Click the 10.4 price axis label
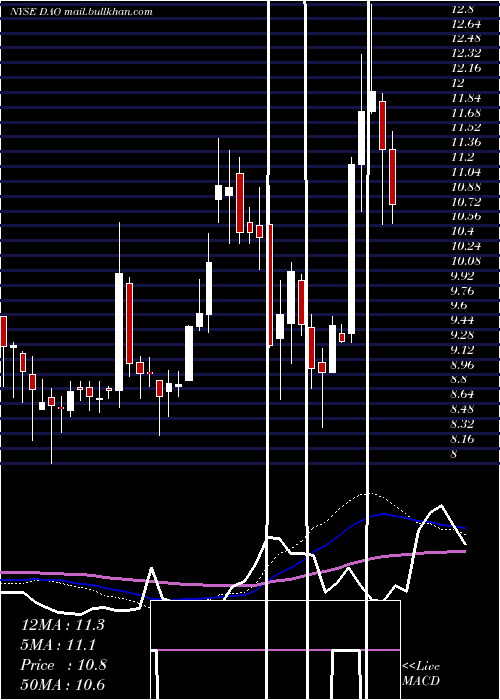 [462, 231]
